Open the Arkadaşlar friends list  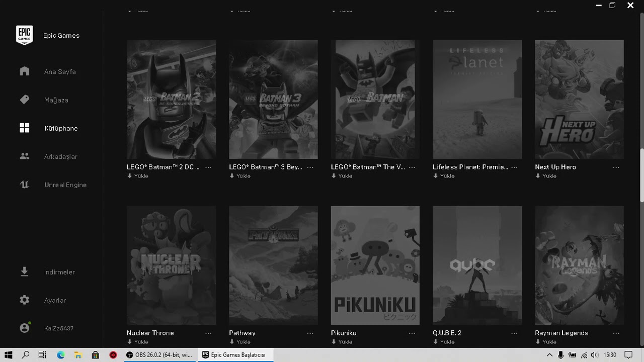click(x=60, y=156)
